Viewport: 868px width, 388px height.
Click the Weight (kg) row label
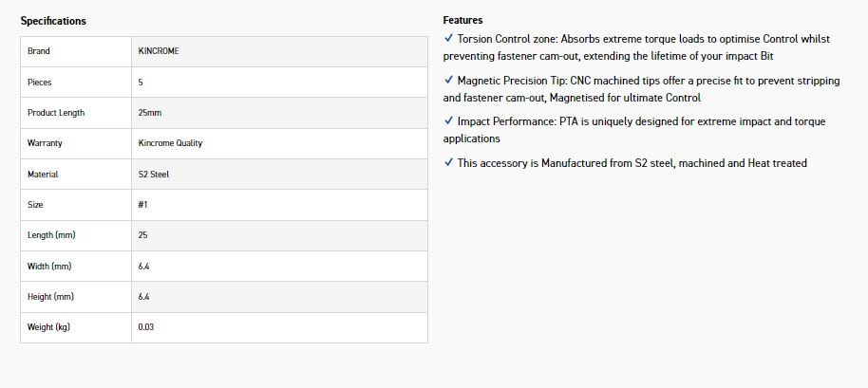[48, 327]
